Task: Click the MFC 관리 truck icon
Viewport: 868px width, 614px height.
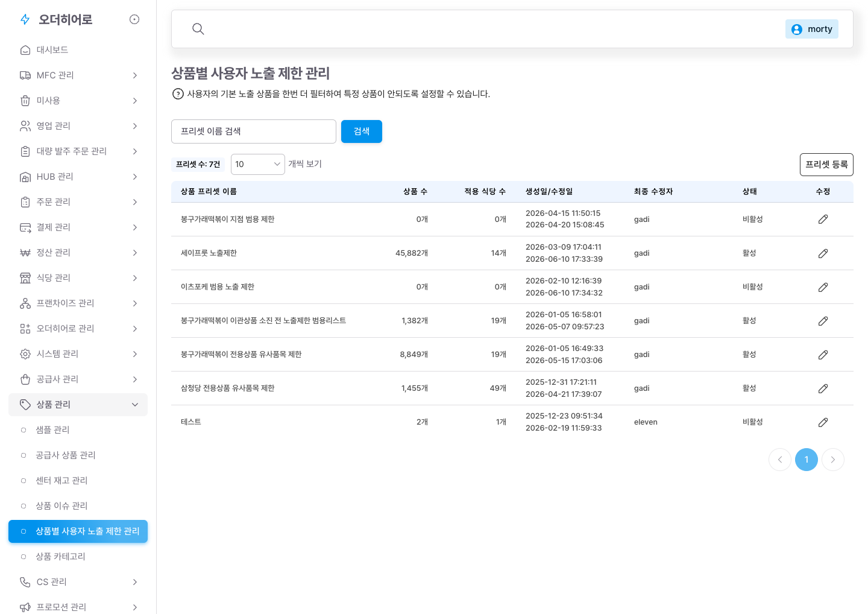Action: 25,75
